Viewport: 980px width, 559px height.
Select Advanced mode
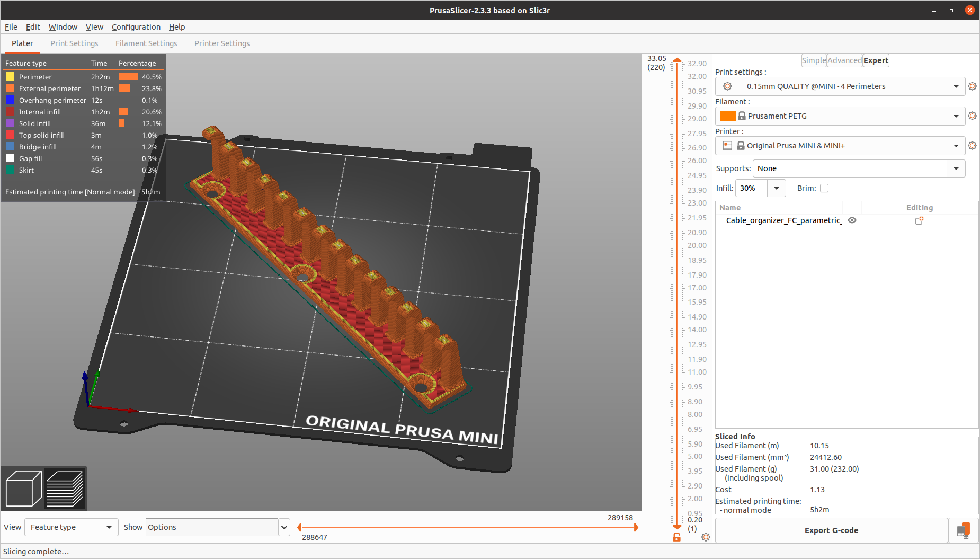tap(845, 60)
